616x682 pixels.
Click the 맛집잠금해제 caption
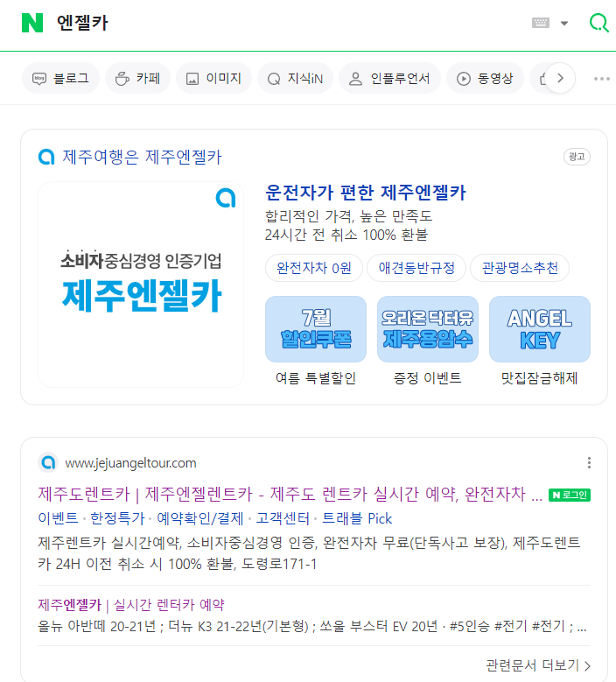(540, 378)
